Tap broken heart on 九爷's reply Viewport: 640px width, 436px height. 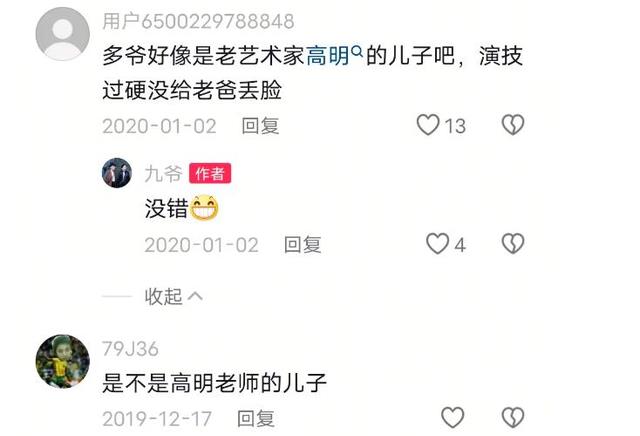tap(513, 244)
